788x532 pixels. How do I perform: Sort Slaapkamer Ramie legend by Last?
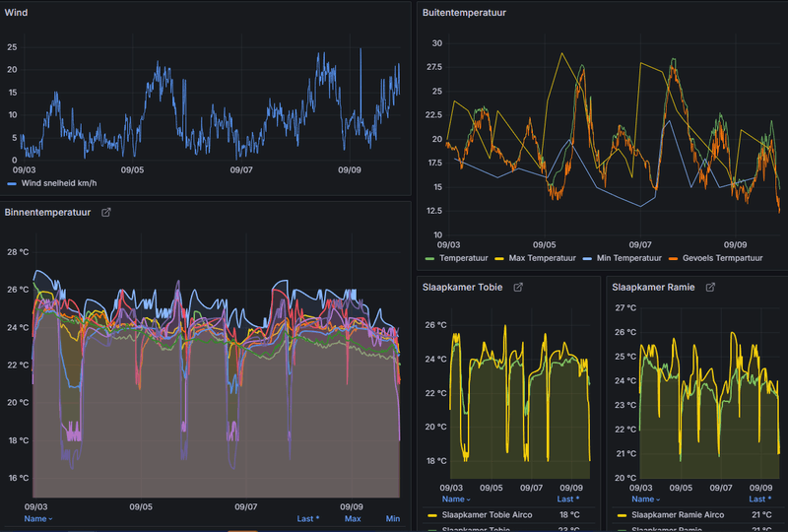coord(761,499)
